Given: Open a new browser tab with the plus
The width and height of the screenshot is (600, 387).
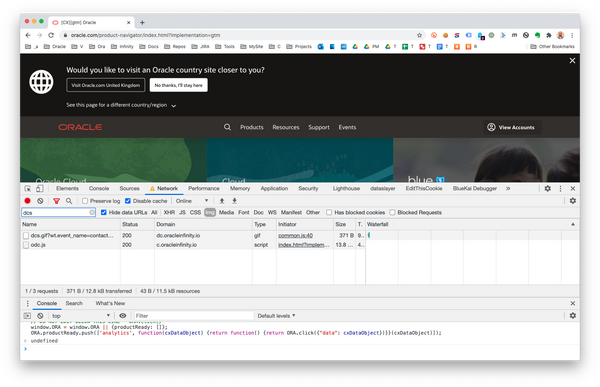Looking at the screenshot, I should tap(142, 23).
